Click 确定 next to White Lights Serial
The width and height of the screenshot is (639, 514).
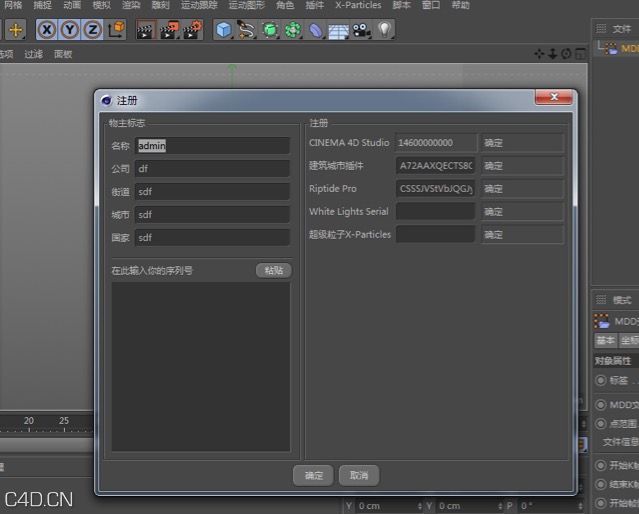(522, 212)
